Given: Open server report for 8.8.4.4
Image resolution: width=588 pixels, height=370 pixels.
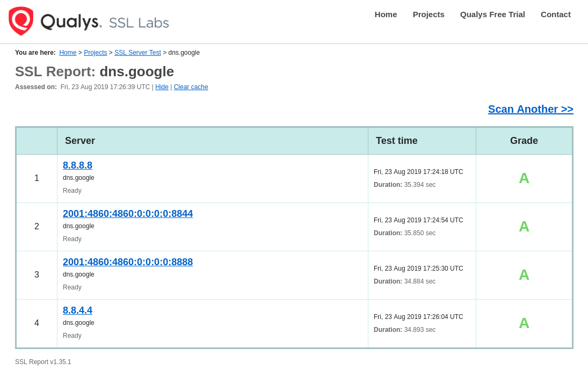Looking at the screenshot, I should point(77,310).
